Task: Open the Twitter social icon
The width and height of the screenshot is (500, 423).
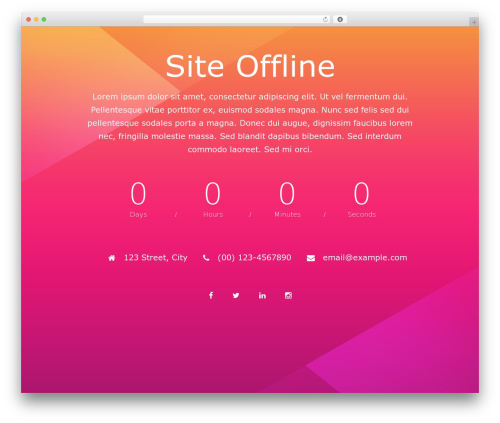Action: tap(236, 295)
